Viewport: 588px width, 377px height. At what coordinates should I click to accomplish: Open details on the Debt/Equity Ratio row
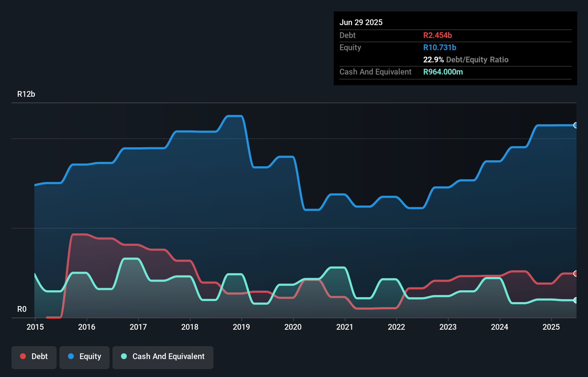[466, 59]
